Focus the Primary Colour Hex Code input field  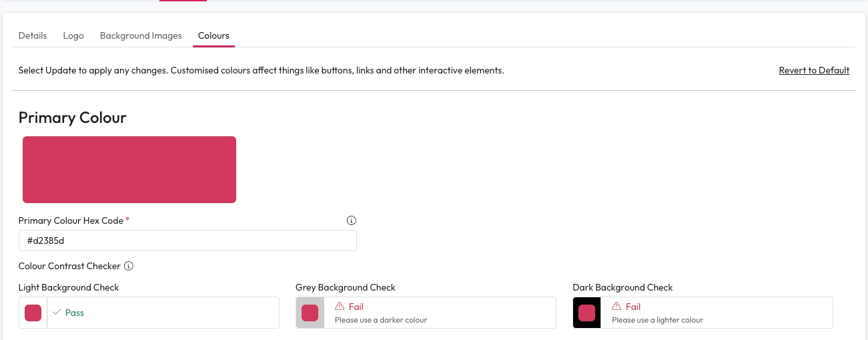(187, 240)
